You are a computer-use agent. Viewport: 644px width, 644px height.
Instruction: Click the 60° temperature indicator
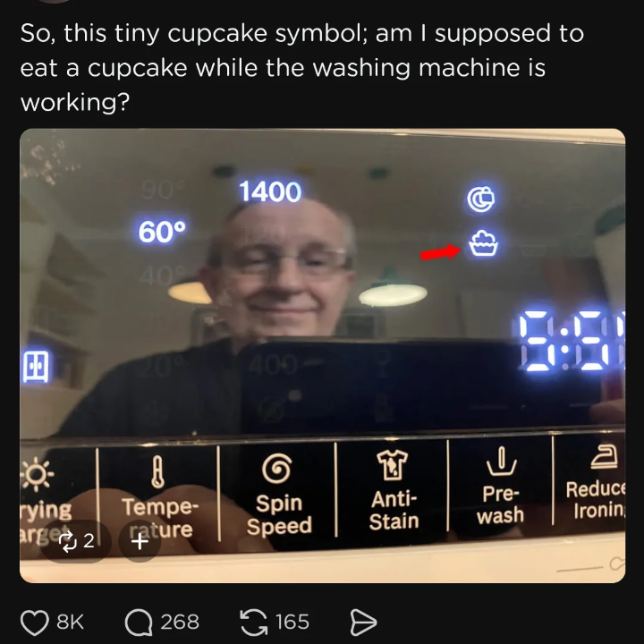162,232
